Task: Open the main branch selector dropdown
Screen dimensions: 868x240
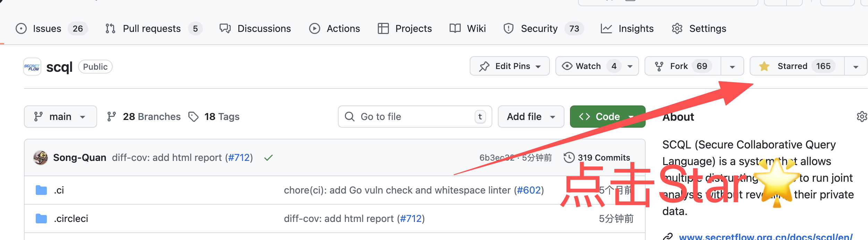Action: click(60, 117)
